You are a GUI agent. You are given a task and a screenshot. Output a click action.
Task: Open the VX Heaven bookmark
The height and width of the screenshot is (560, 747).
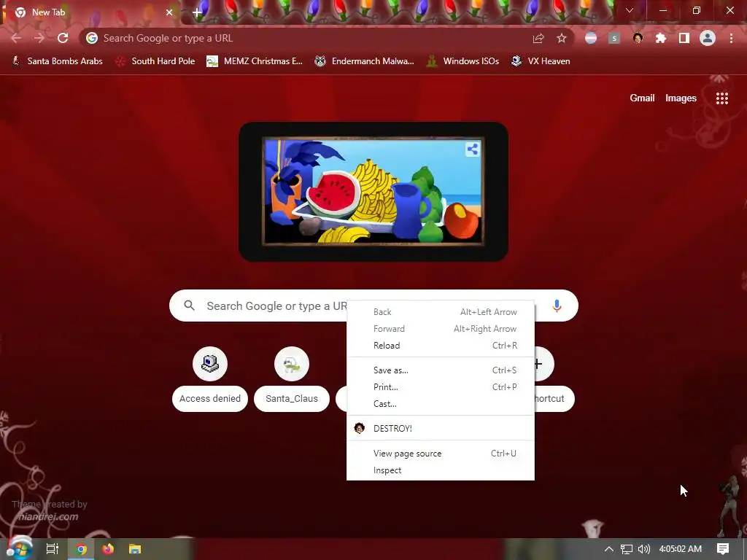point(541,61)
